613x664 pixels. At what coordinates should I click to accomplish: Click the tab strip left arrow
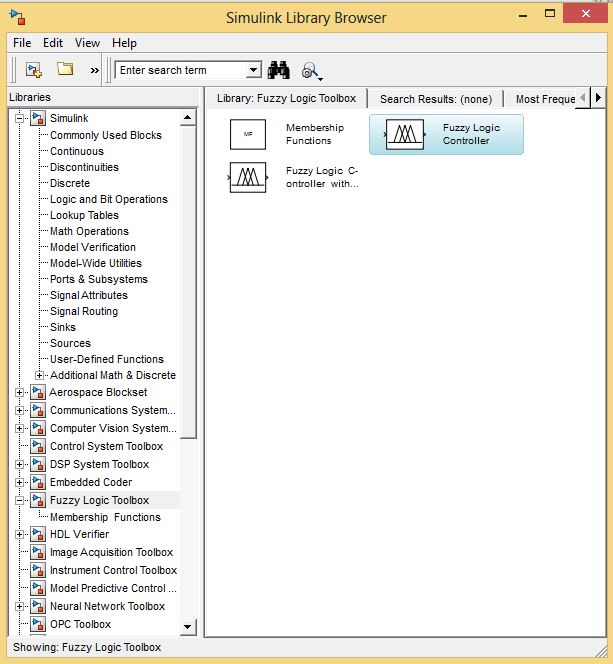[583, 98]
